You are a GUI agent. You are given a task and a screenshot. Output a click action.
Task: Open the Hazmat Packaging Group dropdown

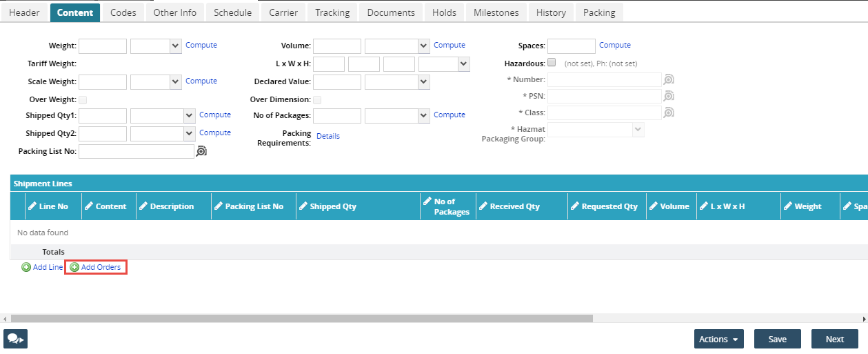click(596, 130)
